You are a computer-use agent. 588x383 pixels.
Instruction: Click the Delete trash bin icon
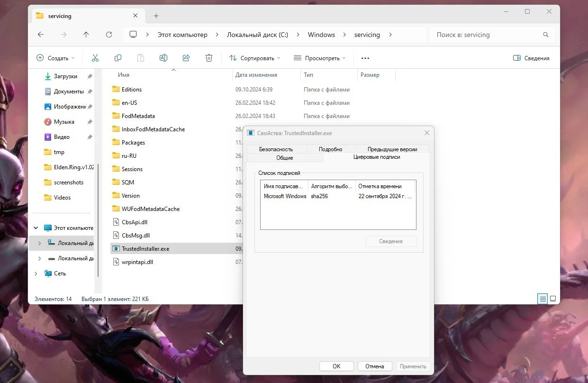click(209, 58)
